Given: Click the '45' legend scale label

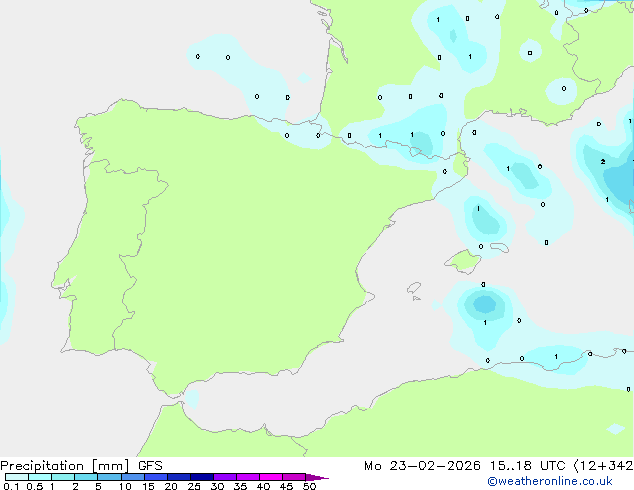Looking at the screenshot, I should [x=286, y=486].
